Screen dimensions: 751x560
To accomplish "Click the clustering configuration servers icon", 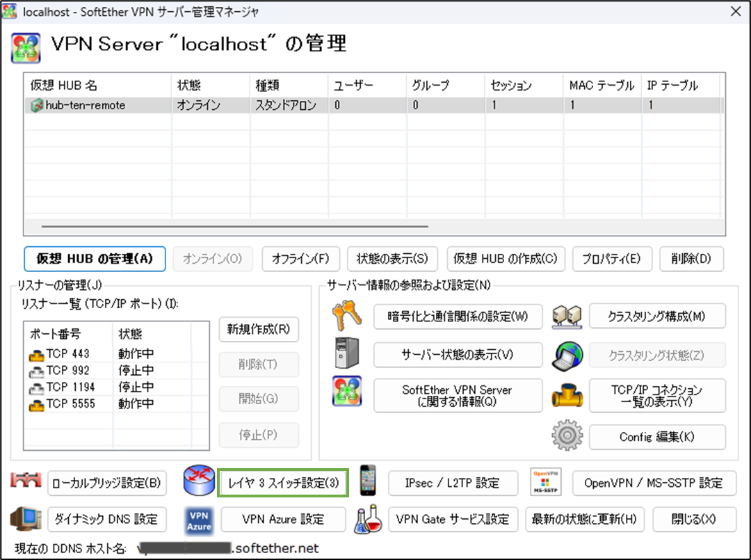I will pyautogui.click(x=567, y=317).
